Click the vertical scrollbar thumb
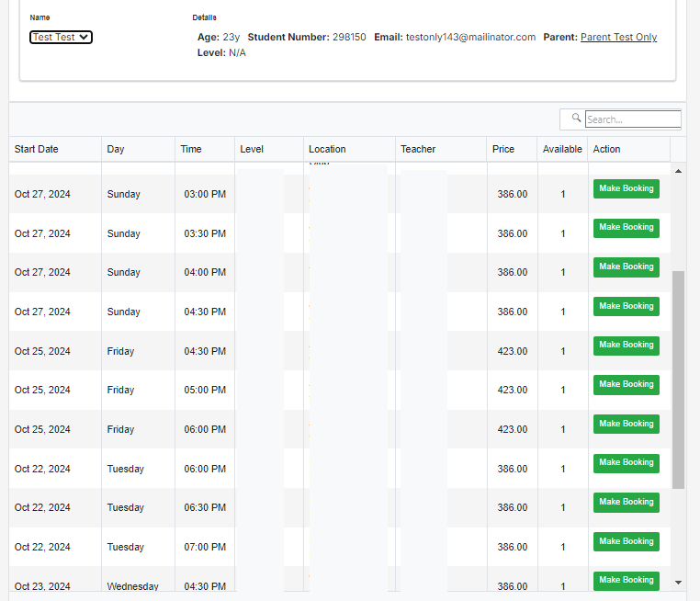 (x=678, y=380)
